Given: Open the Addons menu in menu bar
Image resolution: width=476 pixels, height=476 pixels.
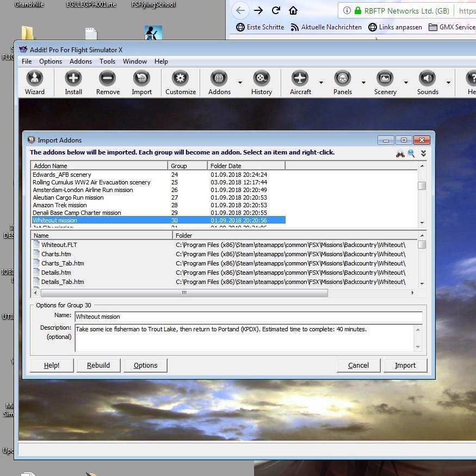Looking at the screenshot, I should [x=81, y=61].
